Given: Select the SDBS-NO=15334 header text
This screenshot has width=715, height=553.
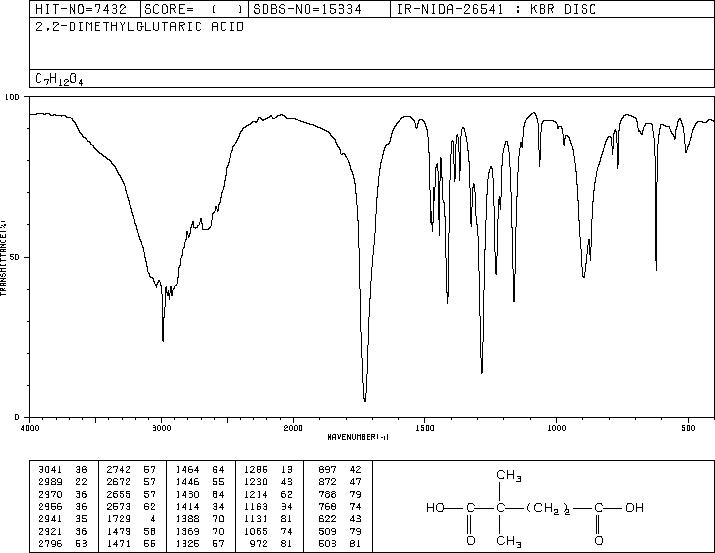Looking at the screenshot, I should tap(307, 10).
